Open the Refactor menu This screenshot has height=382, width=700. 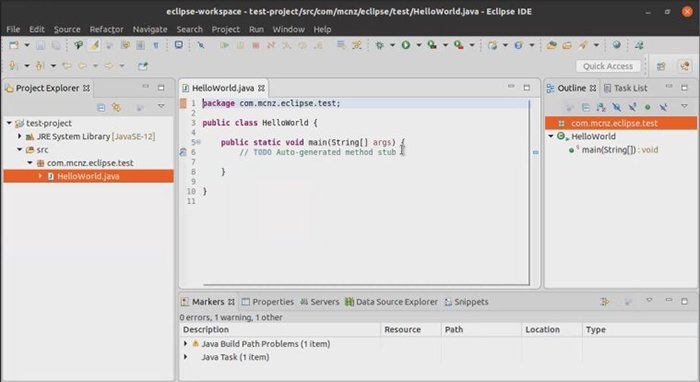point(106,29)
